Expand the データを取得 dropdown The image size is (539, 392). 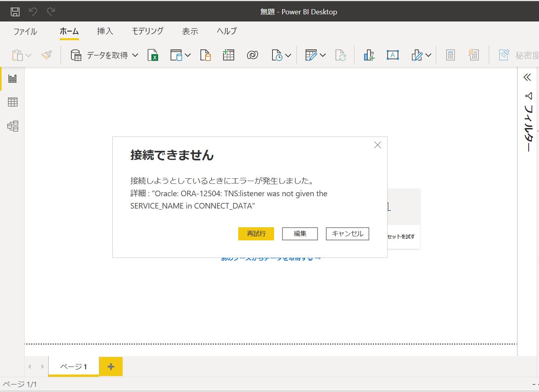coord(135,55)
